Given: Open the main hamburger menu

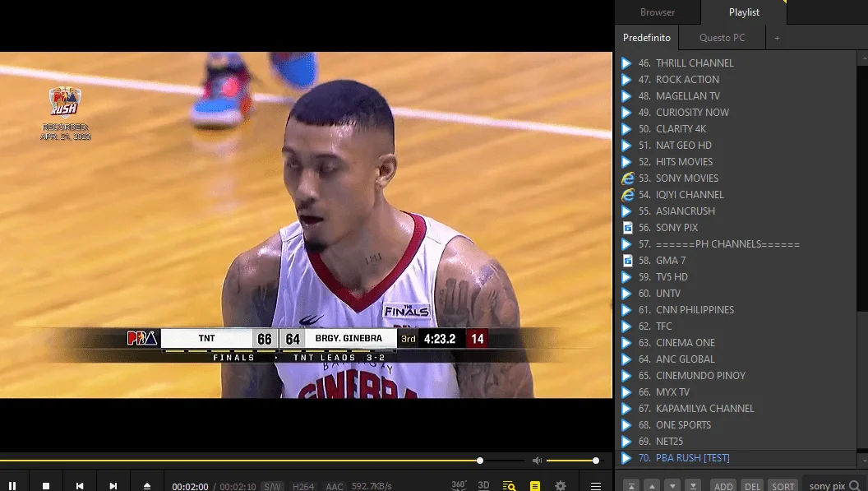Looking at the screenshot, I should pos(596,485).
